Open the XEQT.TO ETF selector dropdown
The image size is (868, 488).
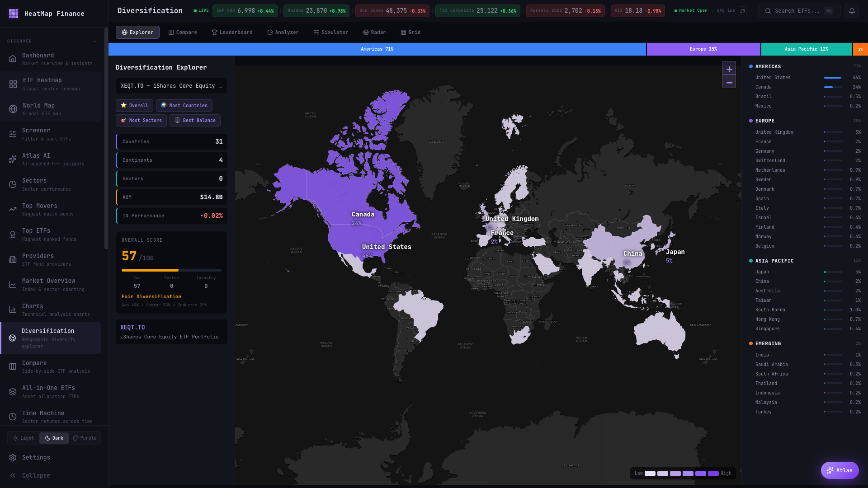171,86
